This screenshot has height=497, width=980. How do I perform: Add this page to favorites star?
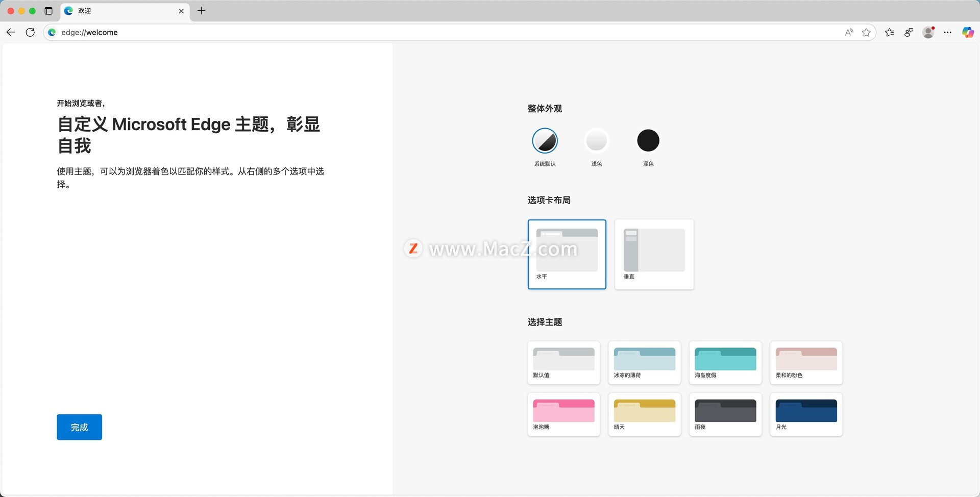pos(866,32)
